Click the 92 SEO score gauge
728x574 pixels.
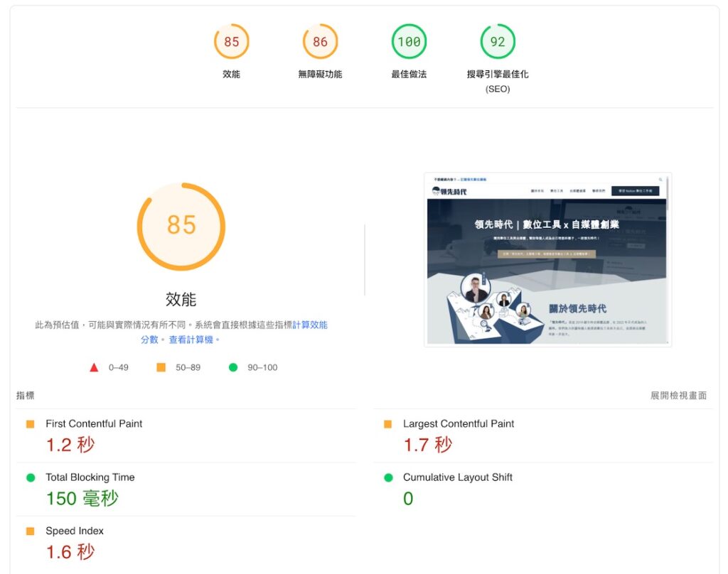click(x=497, y=41)
